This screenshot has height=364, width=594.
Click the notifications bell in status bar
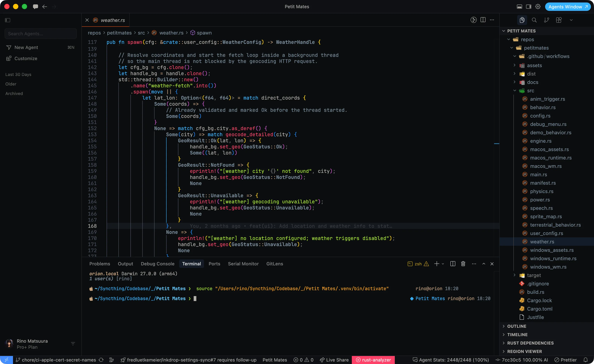coord(585,360)
